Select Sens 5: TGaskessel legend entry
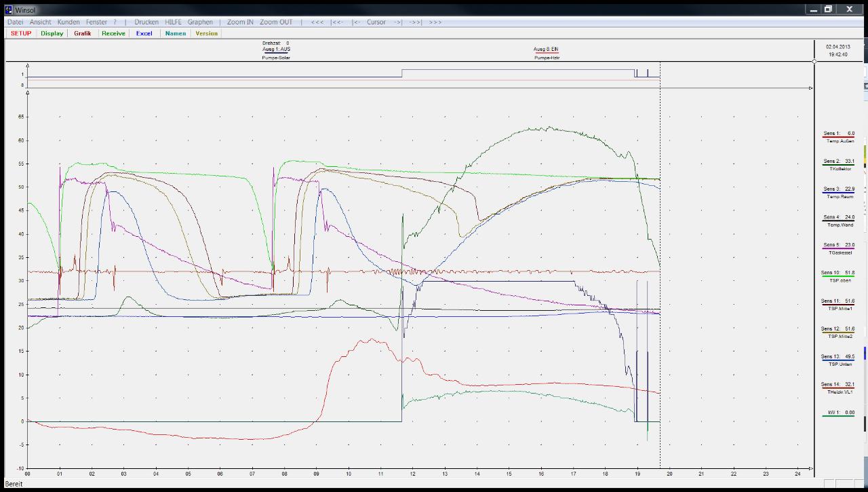 pos(838,248)
